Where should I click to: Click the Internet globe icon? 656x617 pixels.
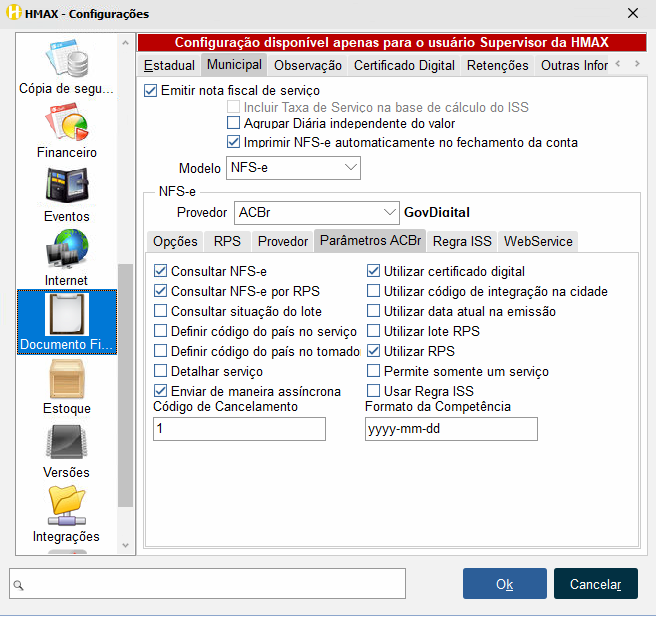pyautogui.click(x=67, y=252)
